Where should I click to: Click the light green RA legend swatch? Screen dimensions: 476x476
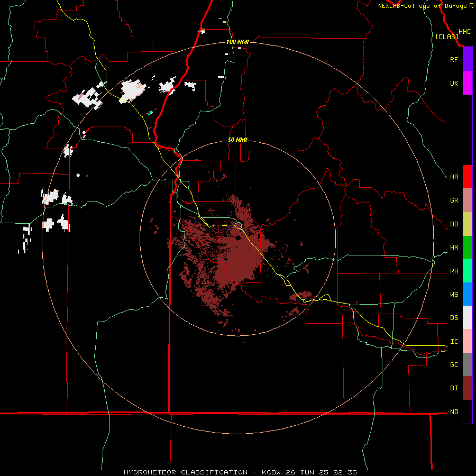467,271
